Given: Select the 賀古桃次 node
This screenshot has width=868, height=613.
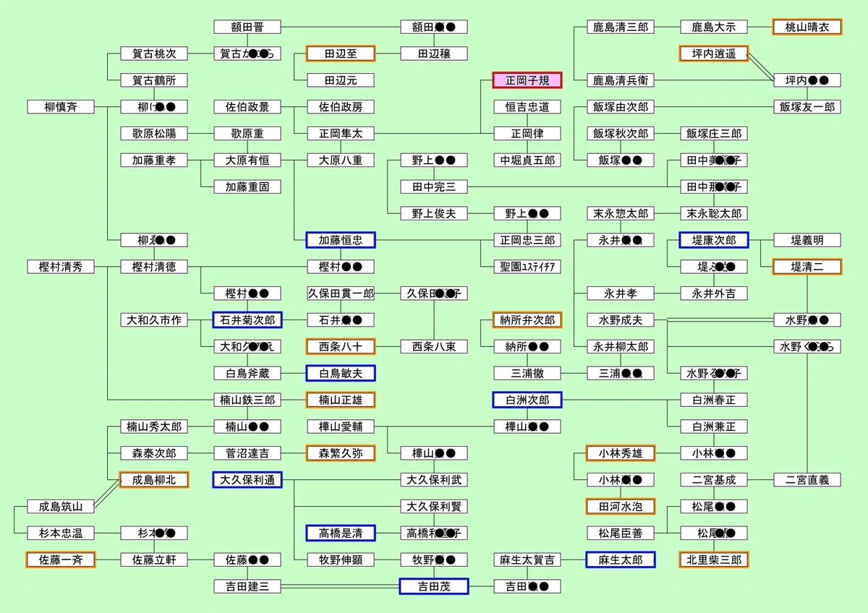Looking at the screenshot, I should [154, 53].
